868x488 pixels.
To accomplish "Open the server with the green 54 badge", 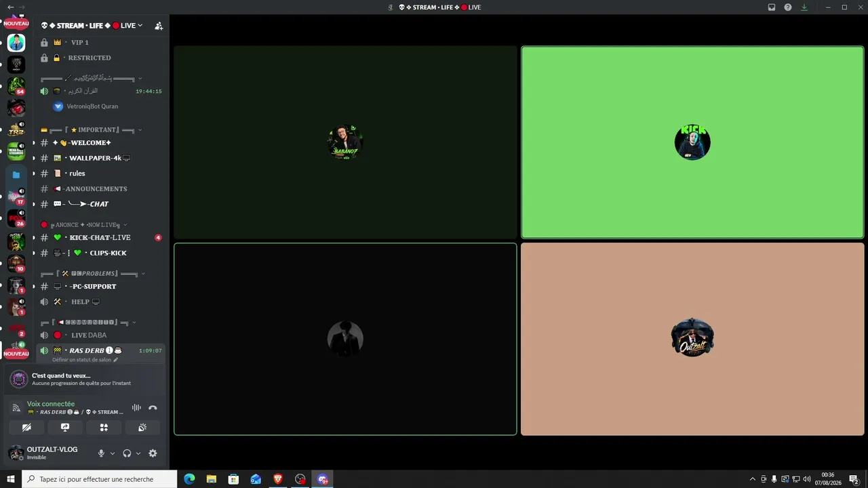I will tap(16, 86).
